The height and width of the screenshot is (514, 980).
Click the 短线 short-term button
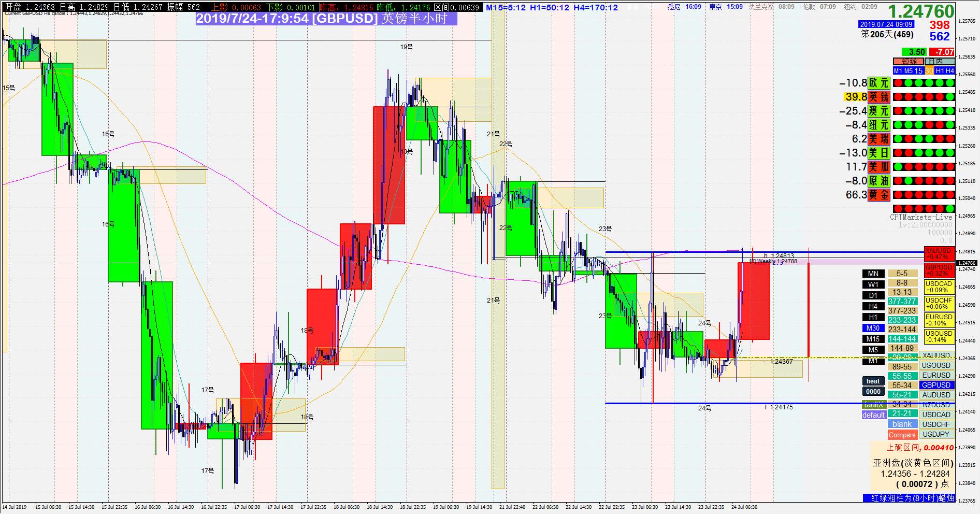909,62
